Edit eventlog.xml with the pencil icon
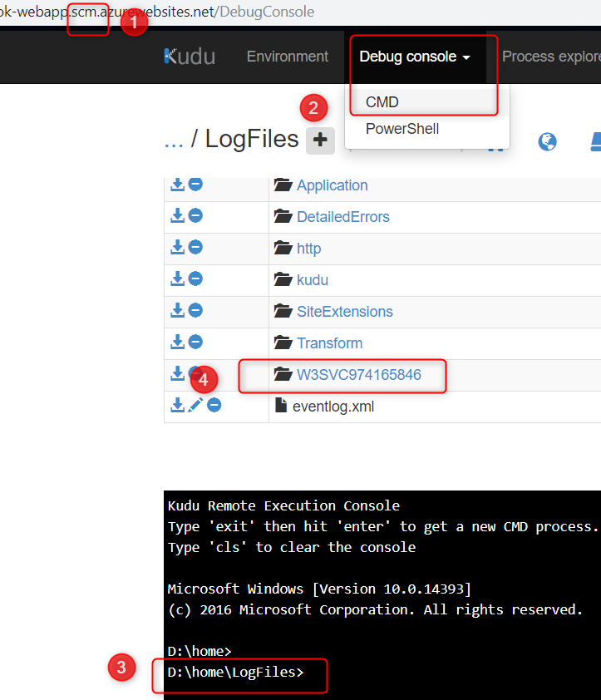 click(x=195, y=406)
